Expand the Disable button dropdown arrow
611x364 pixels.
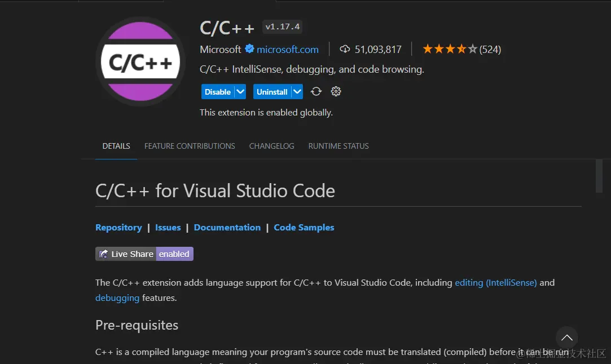click(x=240, y=91)
